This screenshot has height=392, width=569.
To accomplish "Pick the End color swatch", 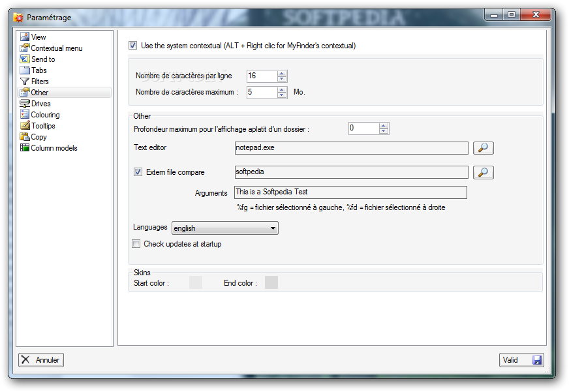I will (x=271, y=282).
